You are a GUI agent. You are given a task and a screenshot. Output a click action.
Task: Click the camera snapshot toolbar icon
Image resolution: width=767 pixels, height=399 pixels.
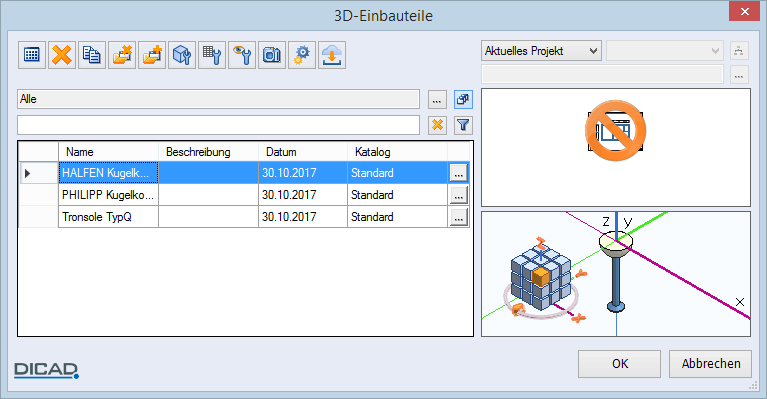click(272, 55)
